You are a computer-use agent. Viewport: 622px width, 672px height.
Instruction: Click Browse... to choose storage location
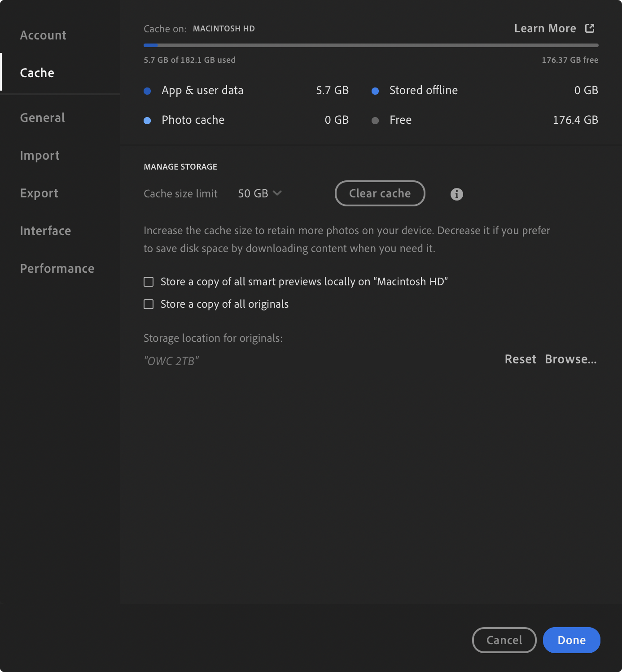point(571,359)
